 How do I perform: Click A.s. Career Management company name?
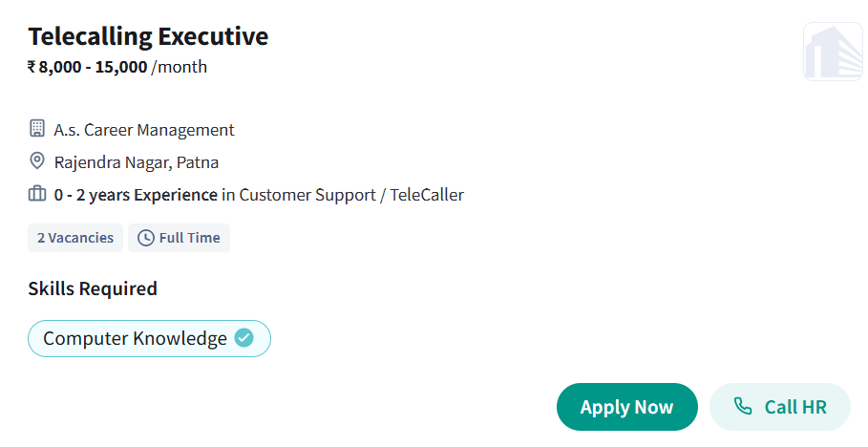(144, 130)
